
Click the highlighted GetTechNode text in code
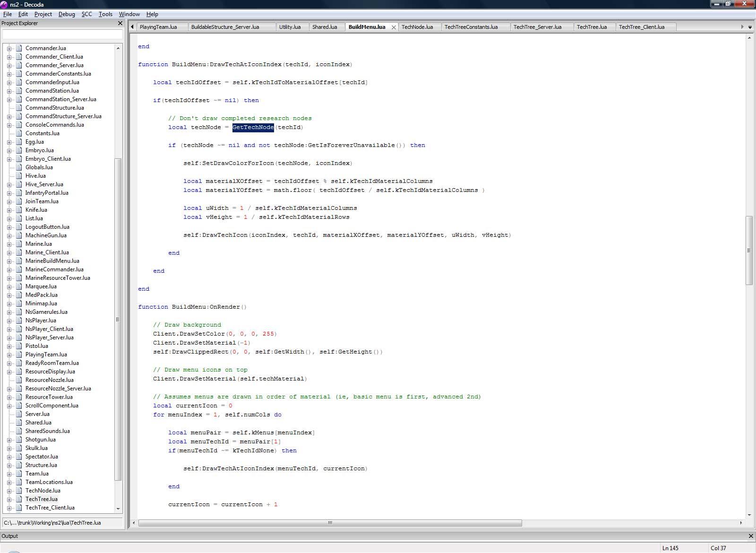[x=253, y=127]
